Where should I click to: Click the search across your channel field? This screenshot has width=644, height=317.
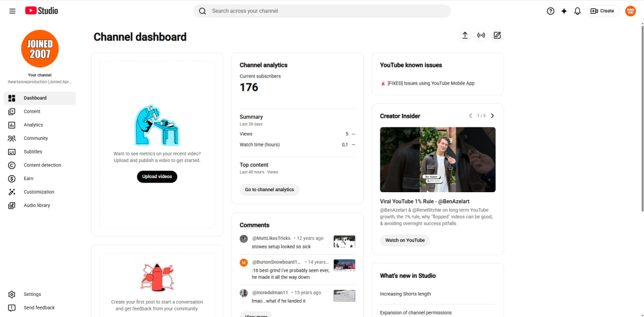[322, 11]
